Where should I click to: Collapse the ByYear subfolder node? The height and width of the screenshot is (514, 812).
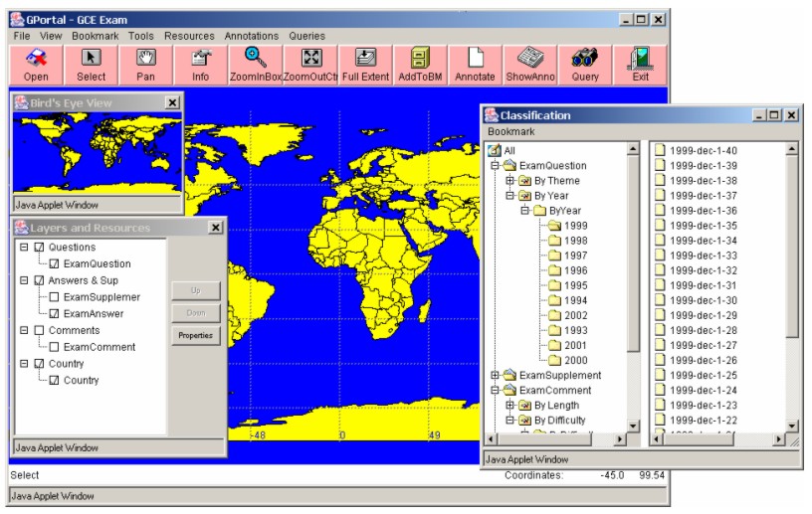tap(525, 211)
